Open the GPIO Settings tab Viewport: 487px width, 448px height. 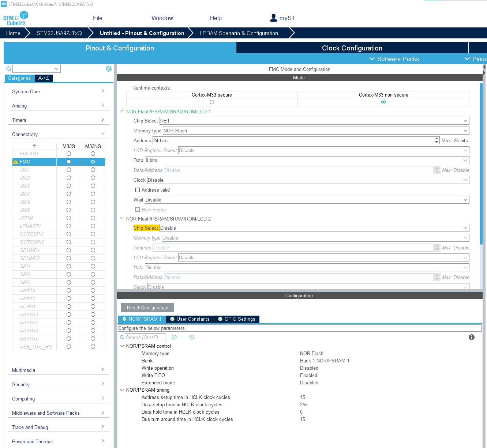(x=237, y=319)
